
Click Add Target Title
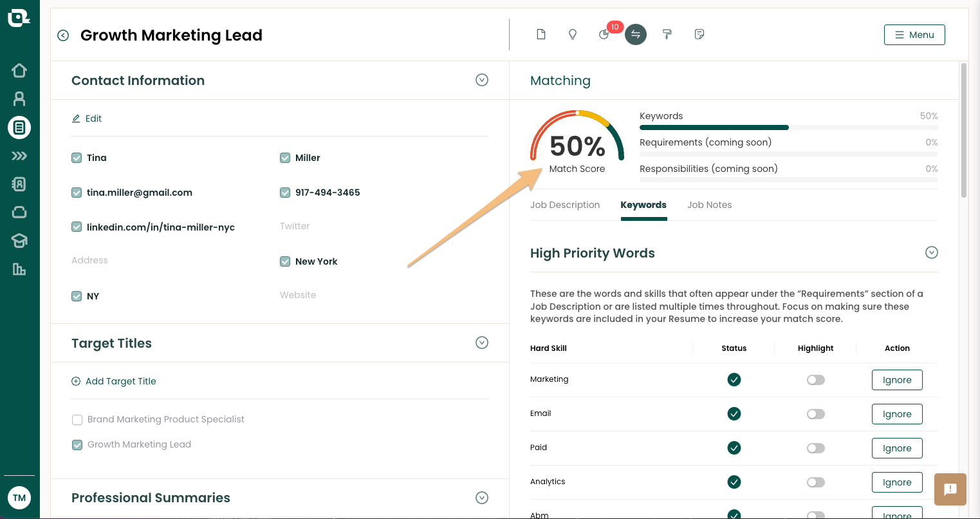click(114, 381)
